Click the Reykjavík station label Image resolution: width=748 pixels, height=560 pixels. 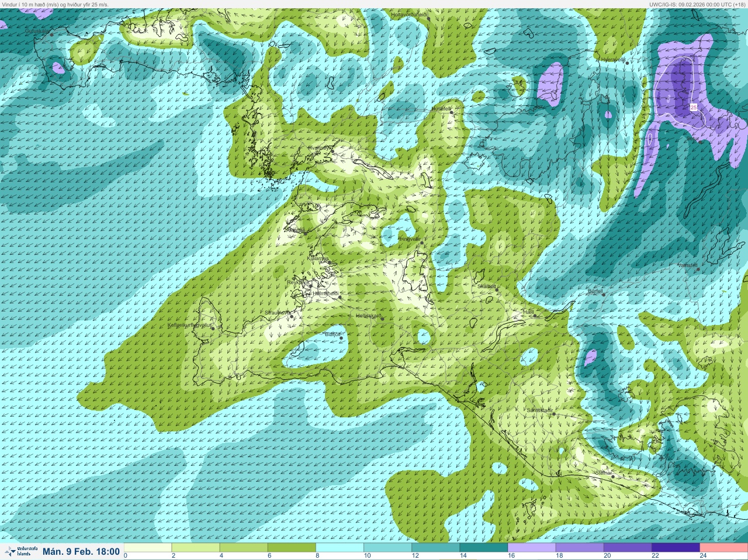[x=297, y=282]
